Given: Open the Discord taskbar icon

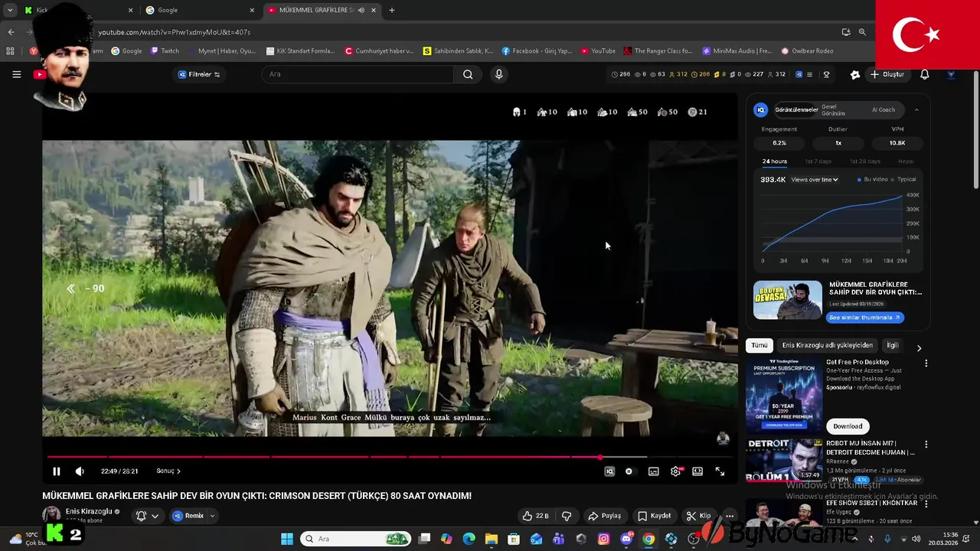Looking at the screenshot, I should 626,539.
